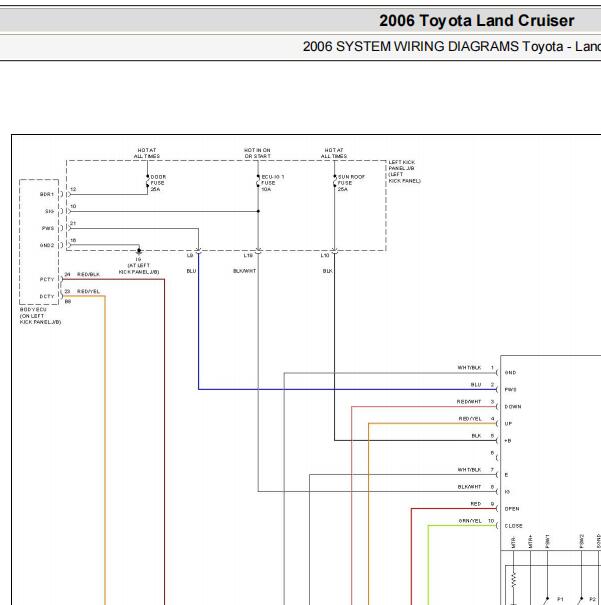This screenshot has height=605, width=601.
Task: Click "HOT IN ON OR START" text
Action: click(x=257, y=153)
